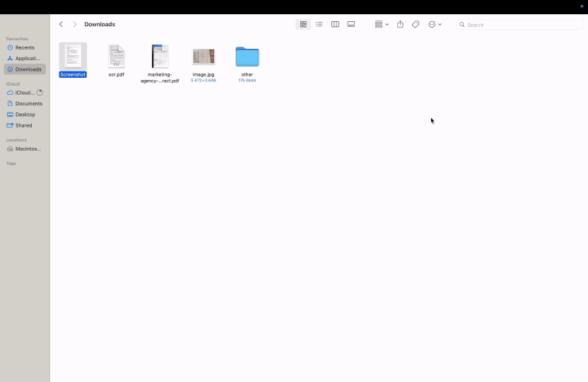Open Desktop from the sidebar
Image resolution: width=588 pixels, height=382 pixels.
25,115
